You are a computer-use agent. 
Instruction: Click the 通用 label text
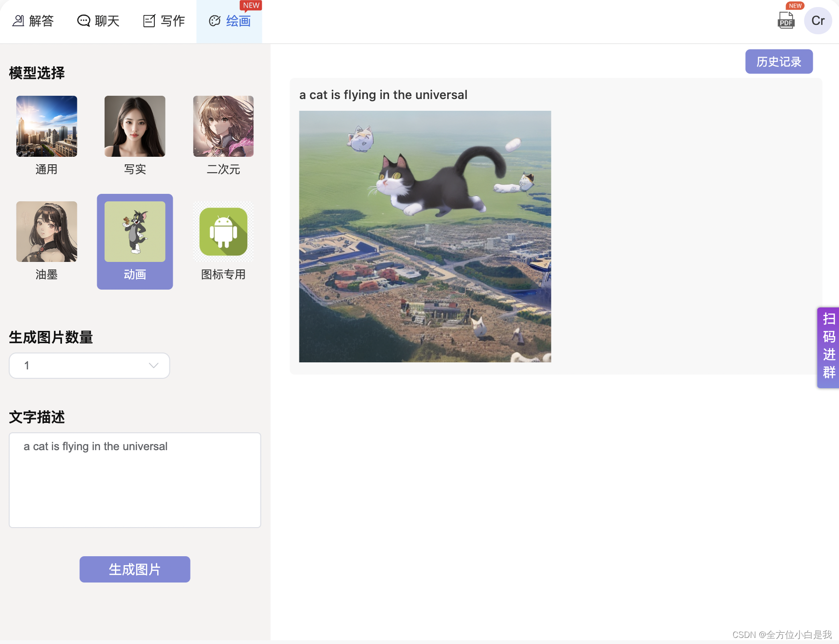(x=46, y=169)
